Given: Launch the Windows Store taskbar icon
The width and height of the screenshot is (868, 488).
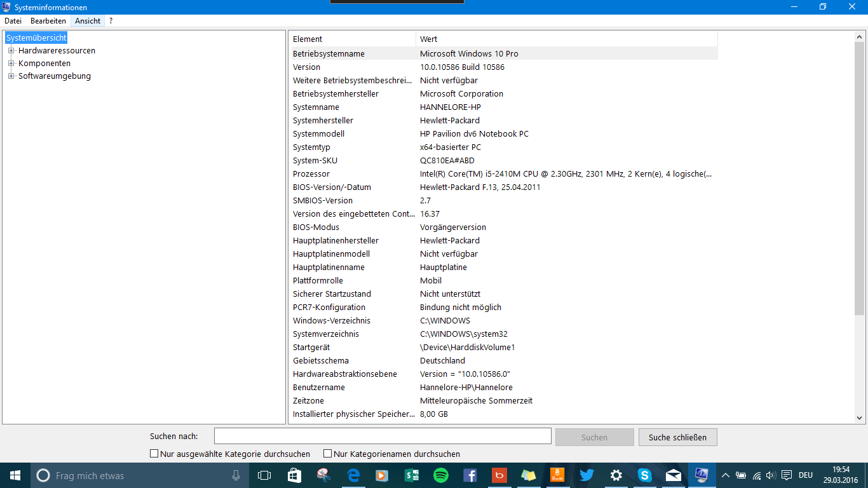Looking at the screenshot, I should (294, 475).
